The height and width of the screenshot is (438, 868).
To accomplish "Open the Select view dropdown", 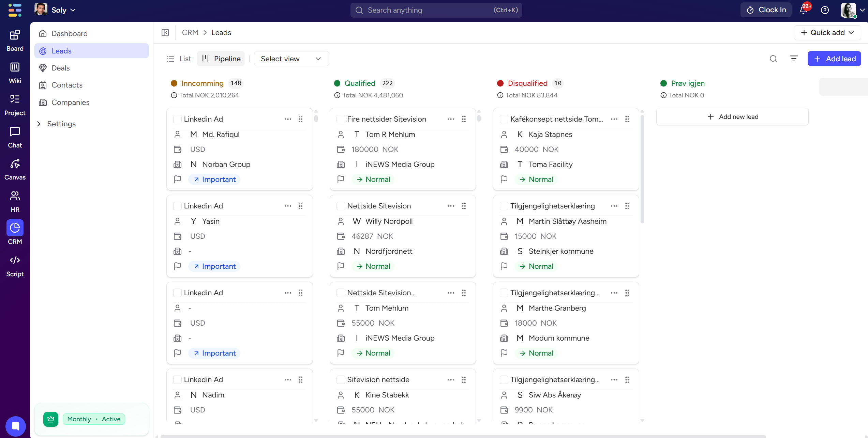I will 291,59.
